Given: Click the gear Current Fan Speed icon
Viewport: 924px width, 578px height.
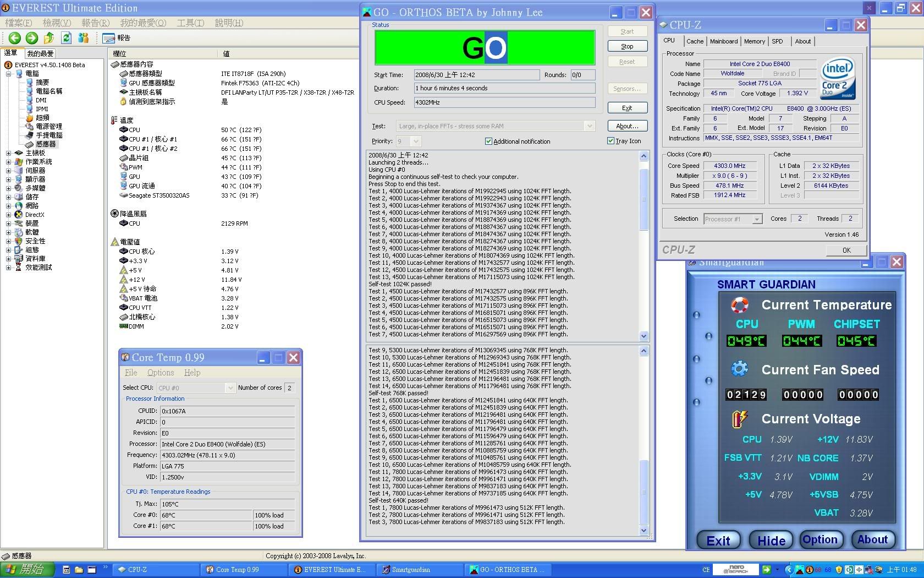Looking at the screenshot, I should click(740, 369).
